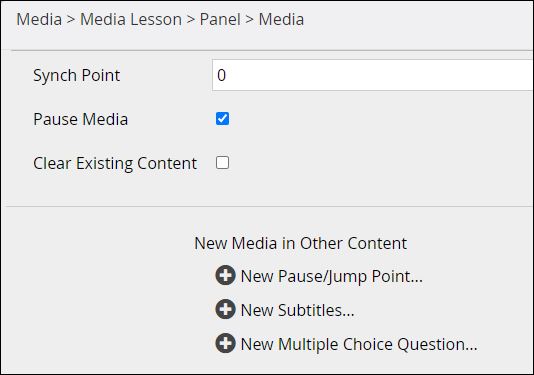Click the breadcrumb arrow after first Media
This screenshot has height=375, width=534.
(x=71, y=19)
